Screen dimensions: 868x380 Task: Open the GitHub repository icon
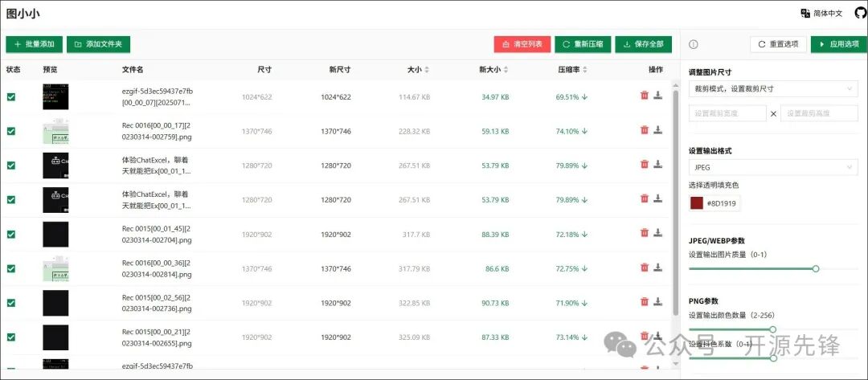click(x=860, y=14)
